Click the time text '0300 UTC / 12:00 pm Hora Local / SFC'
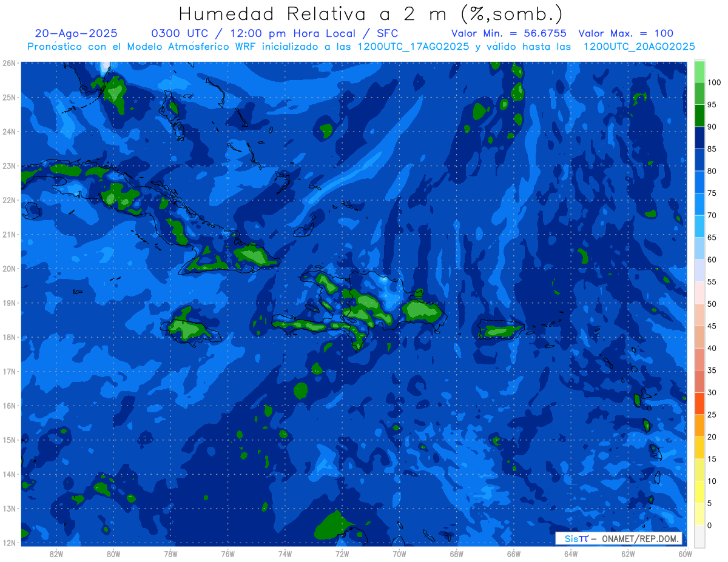The height and width of the screenshot is (562, 728). pos(274,33)
